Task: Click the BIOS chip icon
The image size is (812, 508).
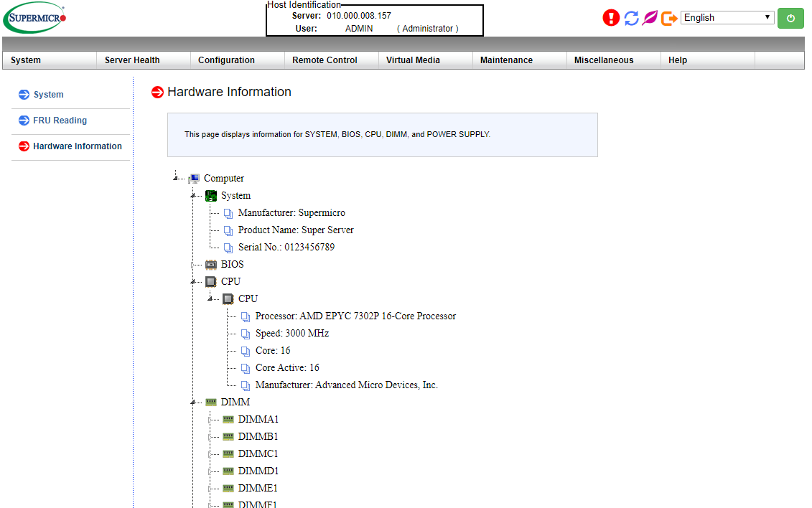Action: [211, 265]
